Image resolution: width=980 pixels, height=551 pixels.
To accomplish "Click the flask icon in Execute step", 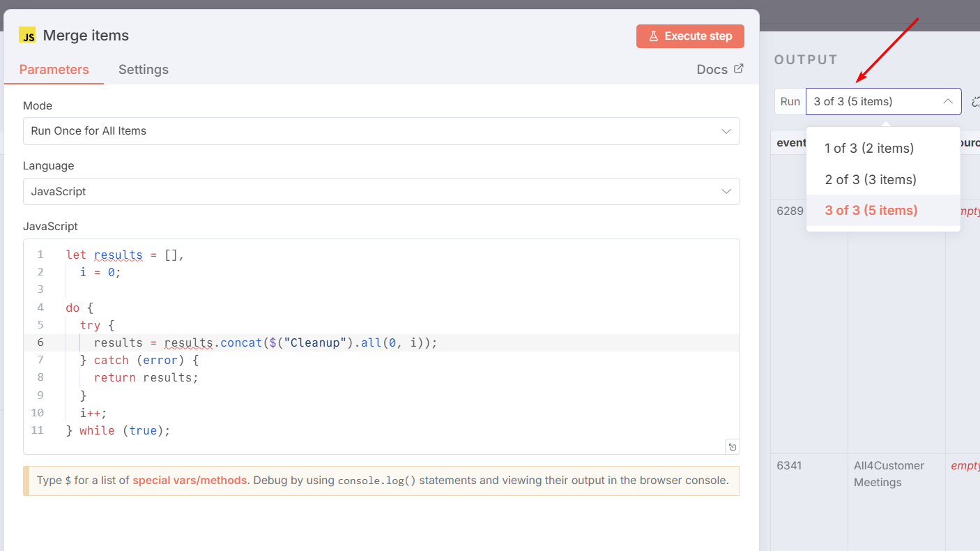I will 653,36.
